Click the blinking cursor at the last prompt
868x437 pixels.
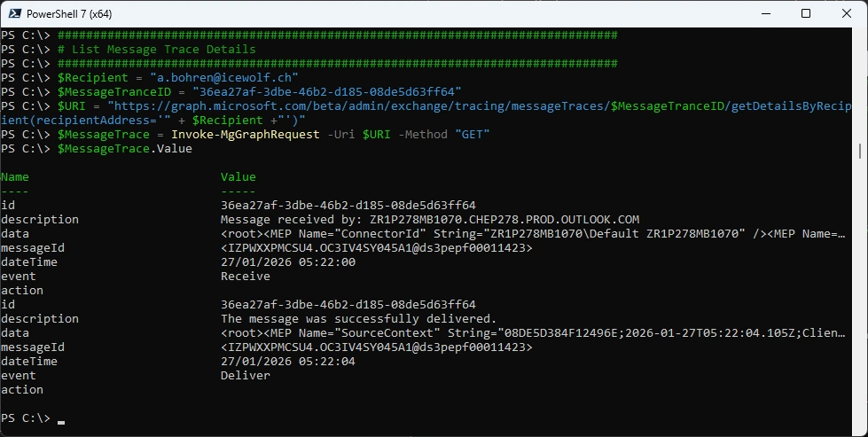(61, 423)
